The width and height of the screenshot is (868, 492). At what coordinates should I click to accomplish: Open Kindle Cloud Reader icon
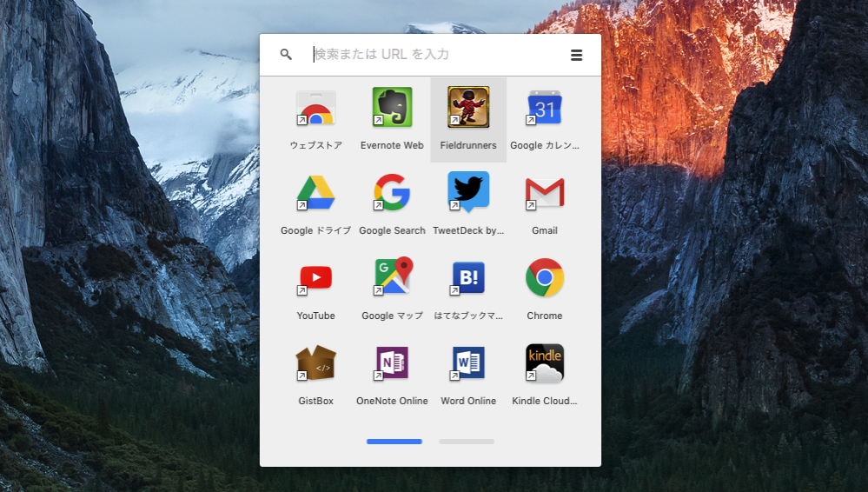click(545, 363)
